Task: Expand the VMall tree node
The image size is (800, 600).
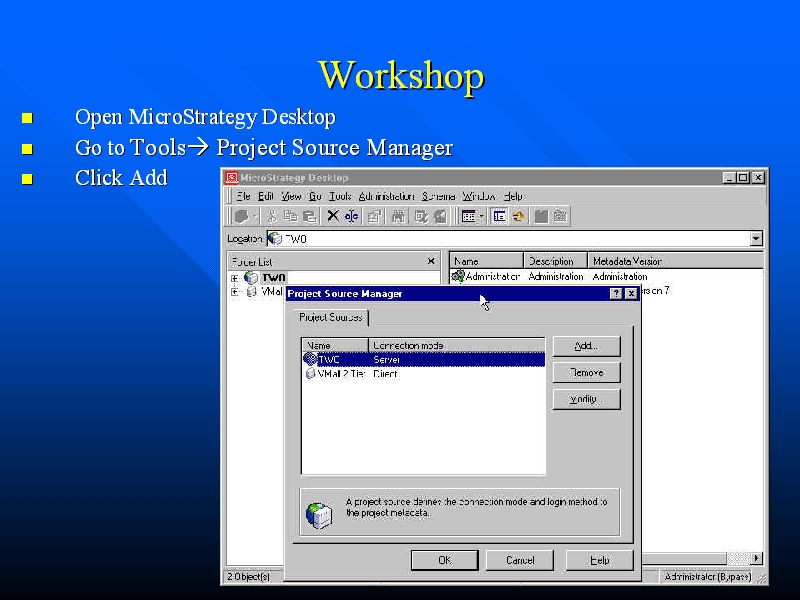Action: [235, 292]
